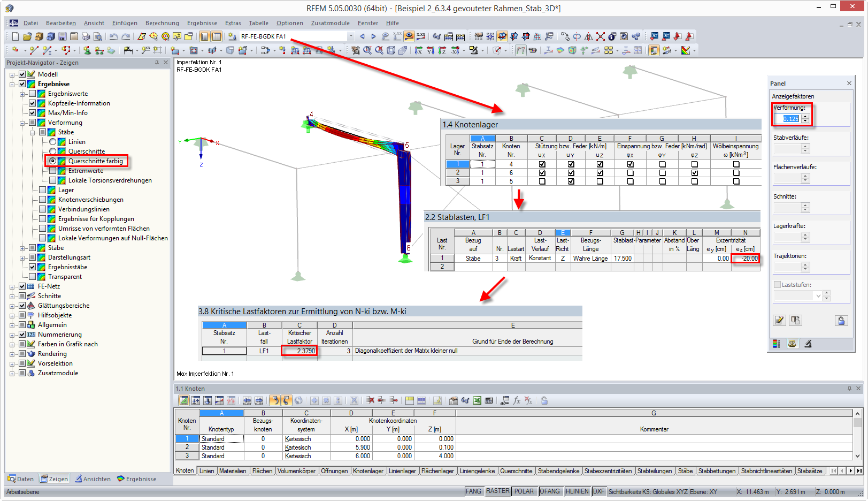Click the previous table arrow icon

(x=247, y=400)
